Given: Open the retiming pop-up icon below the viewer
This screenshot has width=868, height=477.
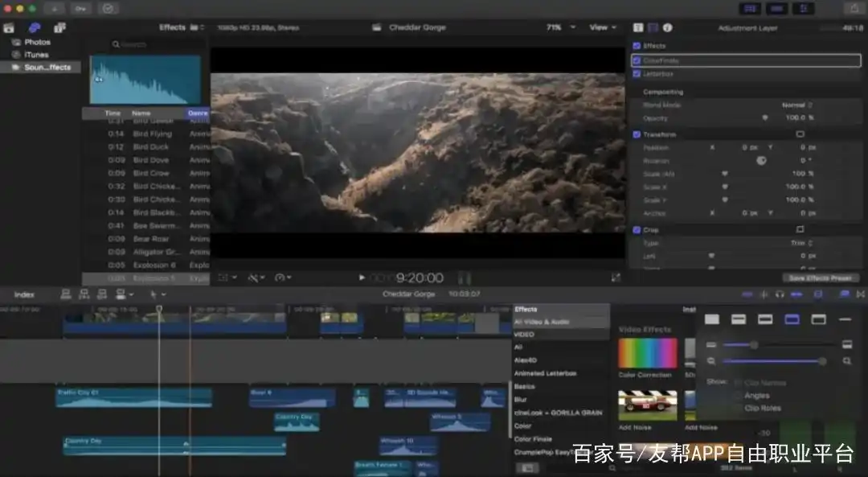Looking at the screenshot, I should coord(281,278).
